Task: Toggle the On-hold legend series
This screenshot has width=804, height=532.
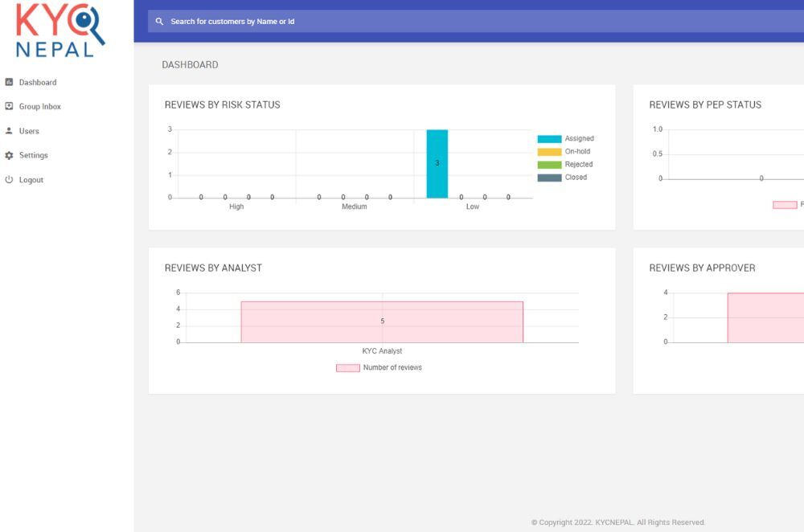Action: click(x=576, y=152)
